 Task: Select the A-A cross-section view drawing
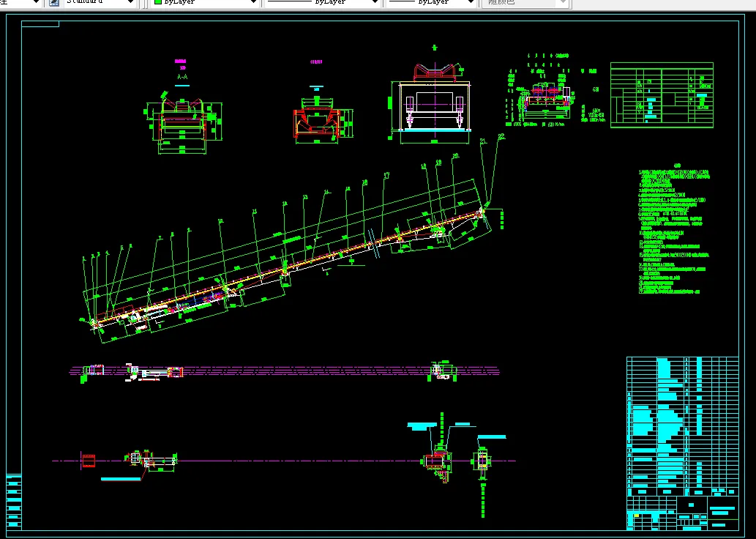click(x=183, y=123)
